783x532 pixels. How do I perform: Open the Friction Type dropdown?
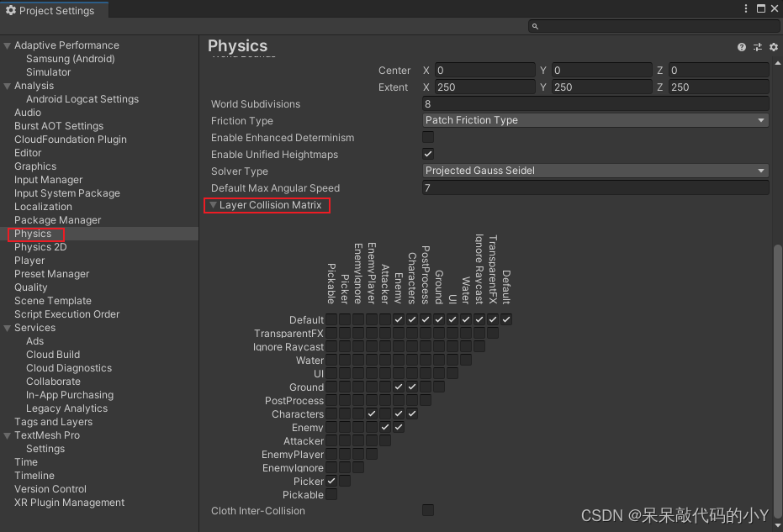pos(595,120)
